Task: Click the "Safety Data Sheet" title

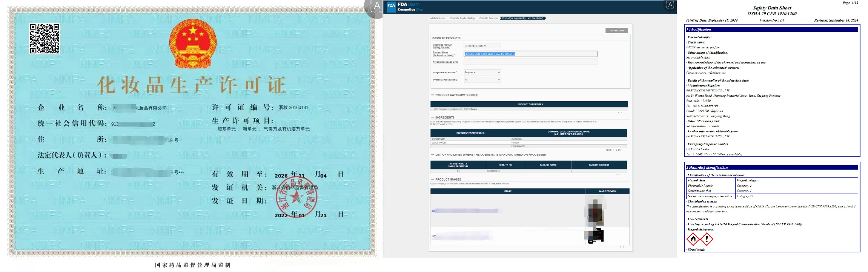Action: [772, 8]
